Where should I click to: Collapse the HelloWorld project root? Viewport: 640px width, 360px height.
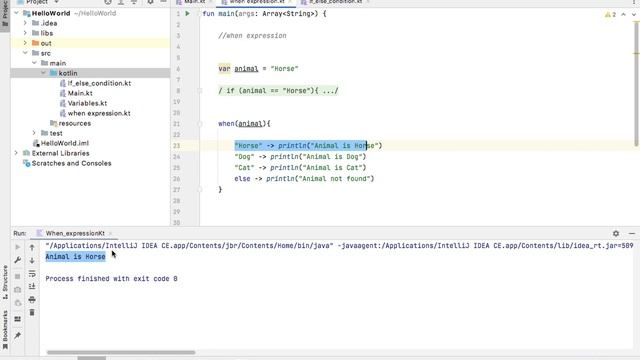click(x=16, y=13)
